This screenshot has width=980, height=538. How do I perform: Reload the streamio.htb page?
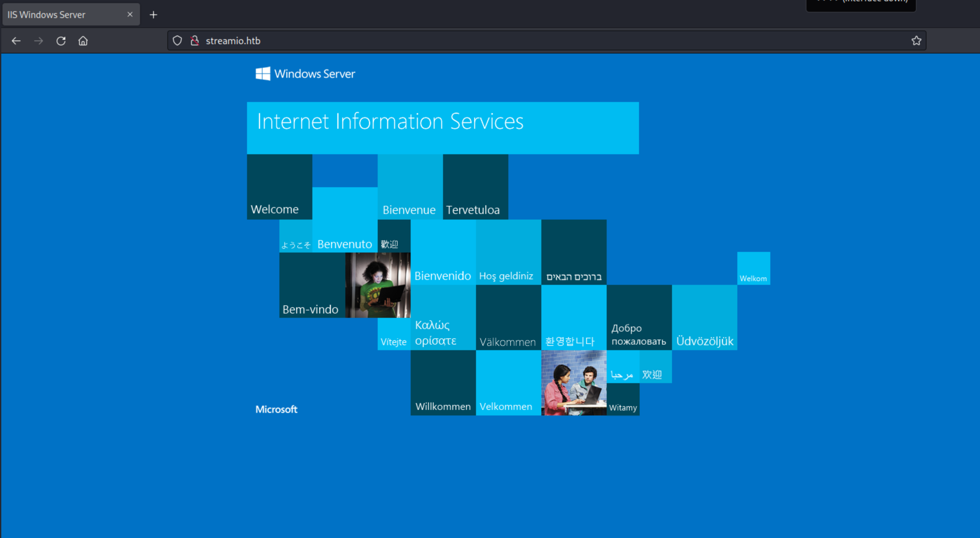click(61, 41)
